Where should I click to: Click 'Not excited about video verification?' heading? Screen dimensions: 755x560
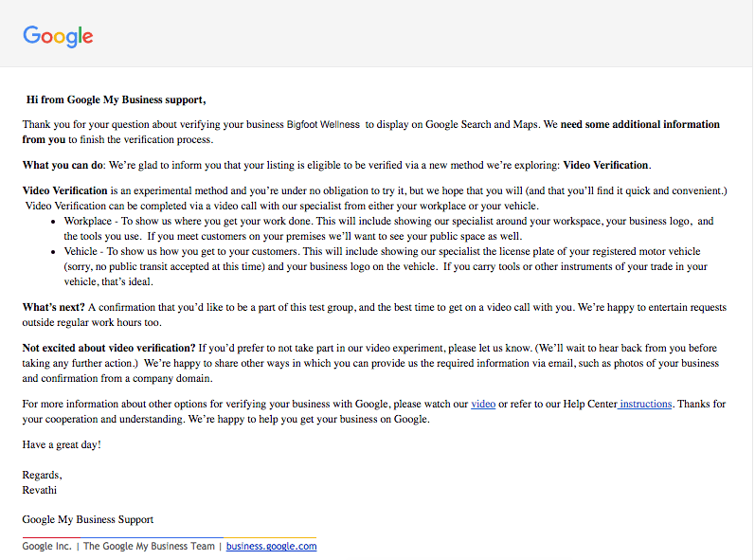pyautogui.click(x=109, y=348)
